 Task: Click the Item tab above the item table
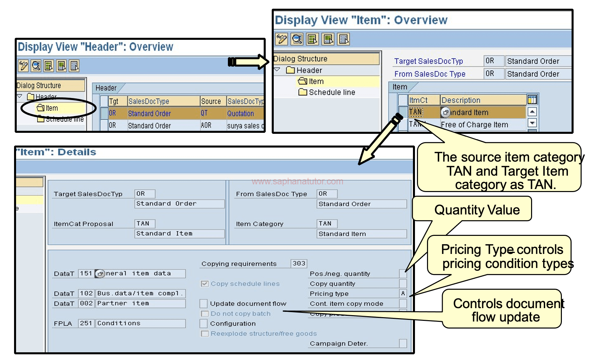(x=400, y=87)
